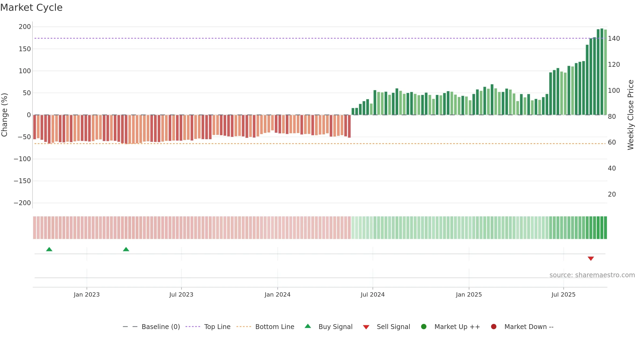This screenshot has height=362, width=644.
Task: Toggle the Buy Signal legend entry
Action: coord(329,327)
